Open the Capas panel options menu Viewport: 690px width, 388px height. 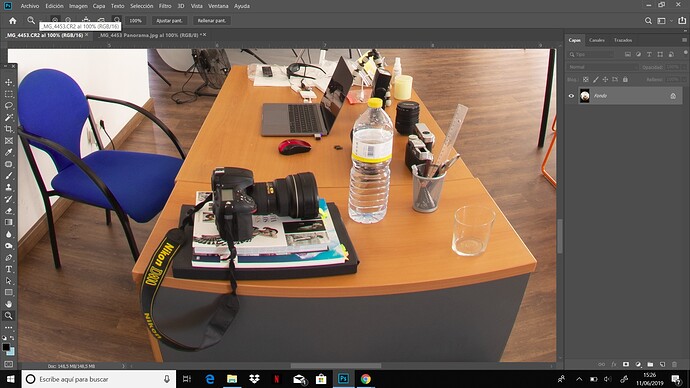click(x=684, y=40)
